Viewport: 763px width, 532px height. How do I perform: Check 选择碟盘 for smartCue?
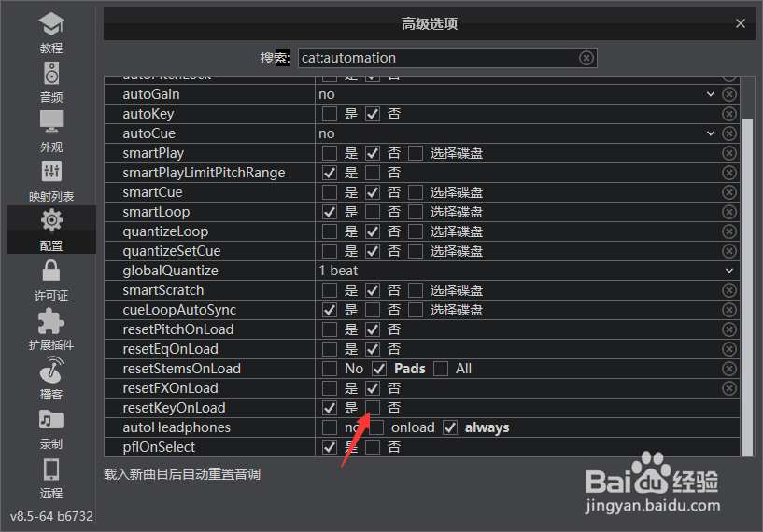click(416, 192)
